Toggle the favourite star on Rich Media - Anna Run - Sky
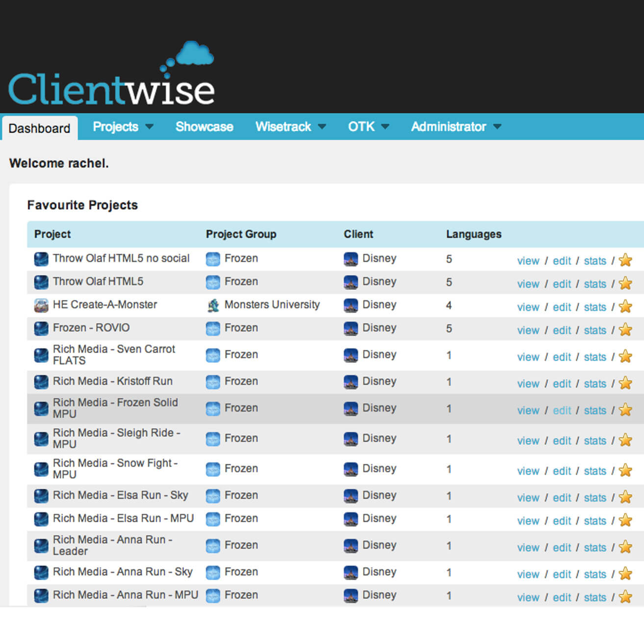The width and height of the screenshot is (644, 644). (625, 573)
